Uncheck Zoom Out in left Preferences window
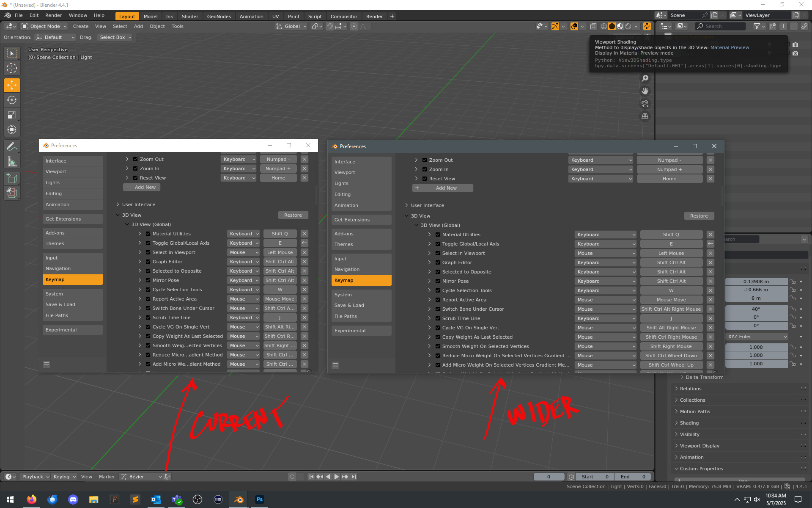 click(135, 159)
